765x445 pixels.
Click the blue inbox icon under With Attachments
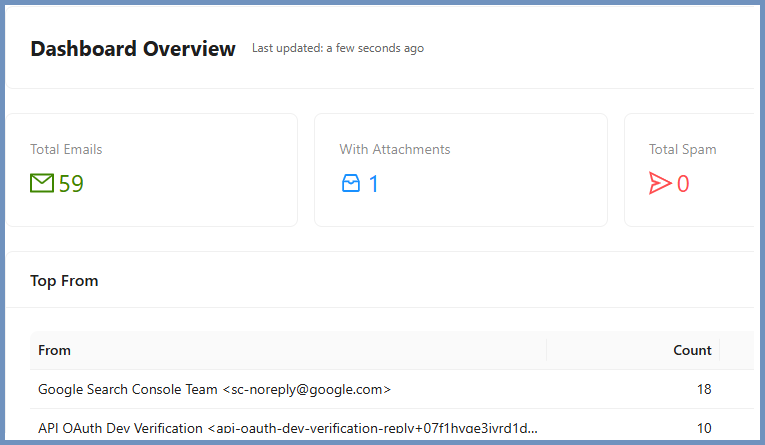coord(350,183)
